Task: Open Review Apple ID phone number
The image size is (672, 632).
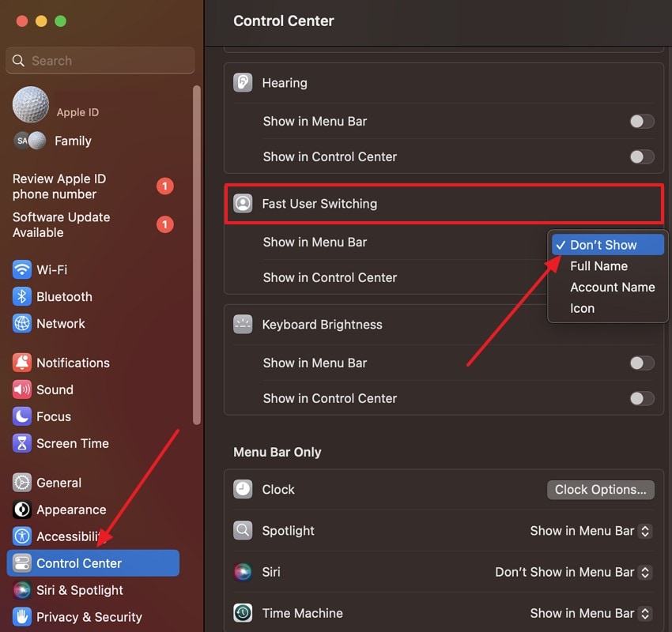Action: (x=93, y=186)
